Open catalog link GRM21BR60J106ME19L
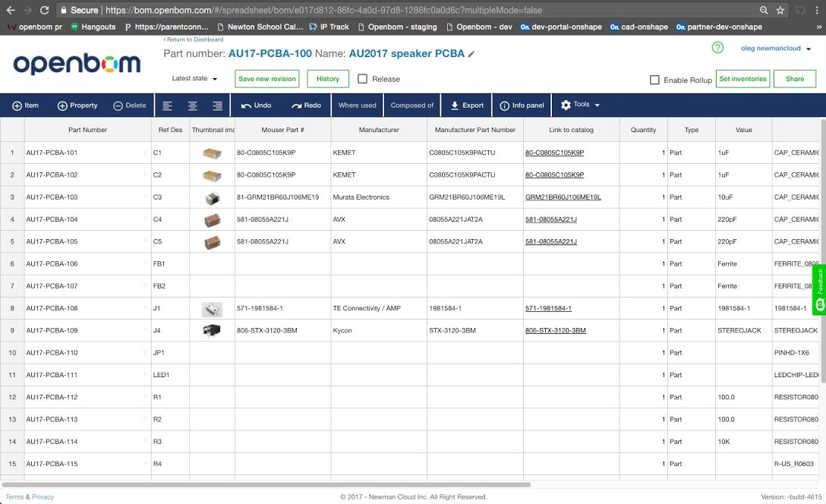Screen dimensions: 826x504 point(563,197)
